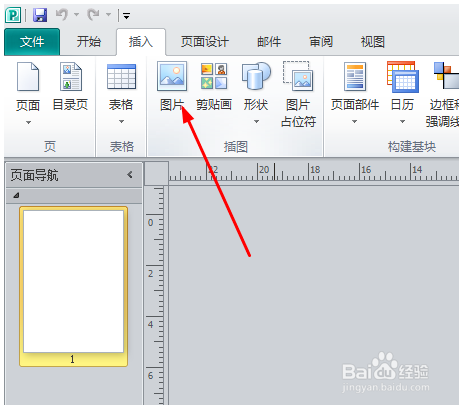Select the 插入 (Insert) tab
The image size is (468, 411).
point(141,42)
